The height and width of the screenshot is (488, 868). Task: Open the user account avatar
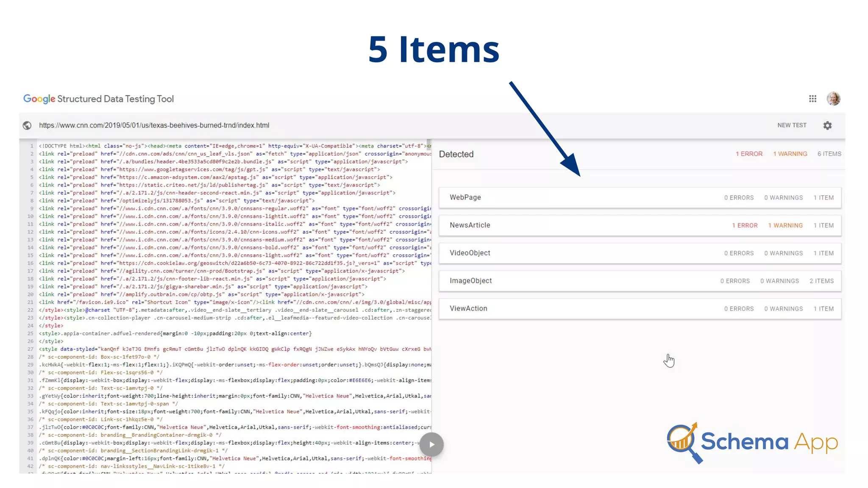[834, 99]
